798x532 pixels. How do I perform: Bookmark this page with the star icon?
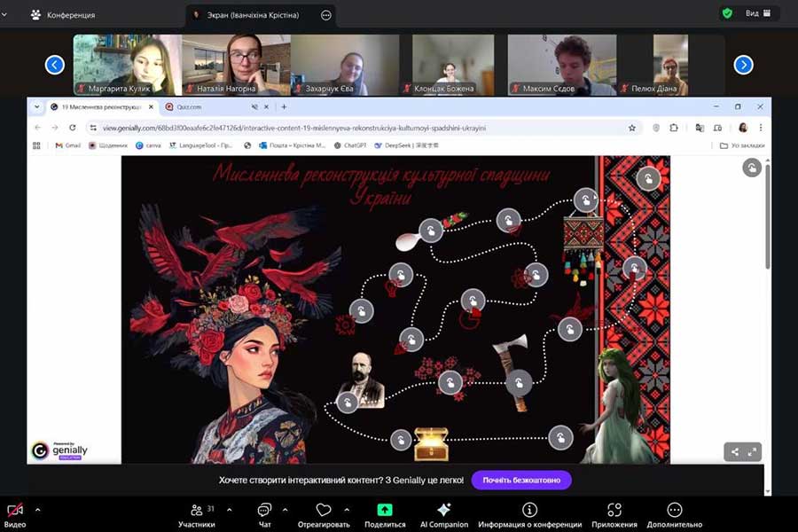click(x=631, y=128)
